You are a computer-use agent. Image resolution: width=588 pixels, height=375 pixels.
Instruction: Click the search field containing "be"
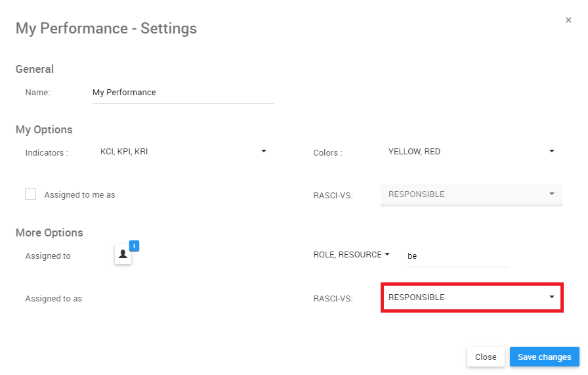[x=457, y=256]
